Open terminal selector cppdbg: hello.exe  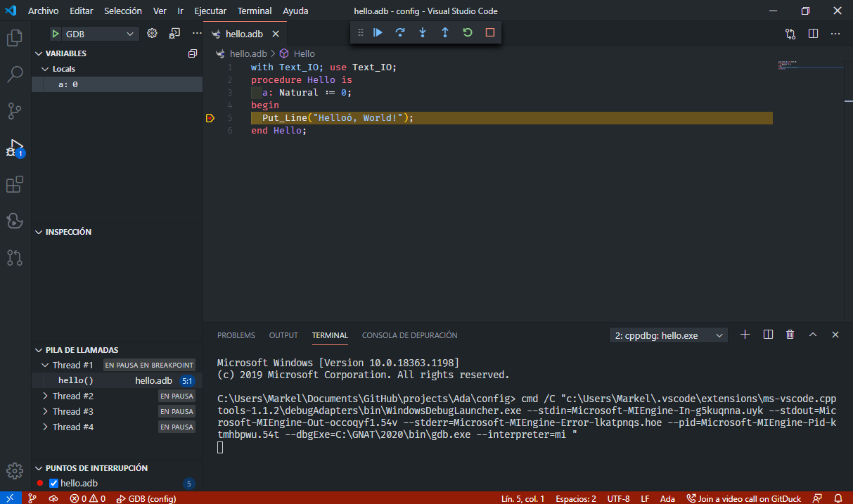669,335
